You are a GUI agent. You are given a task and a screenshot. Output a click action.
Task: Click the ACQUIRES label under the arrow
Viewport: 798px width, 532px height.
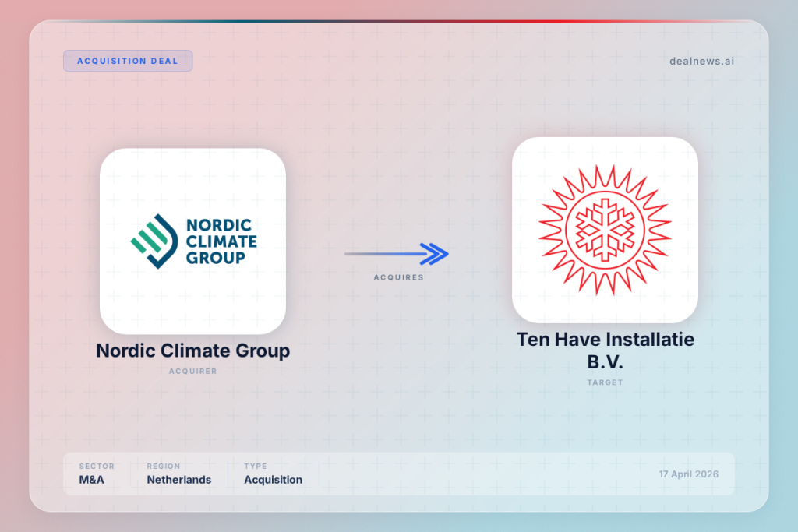397,277
